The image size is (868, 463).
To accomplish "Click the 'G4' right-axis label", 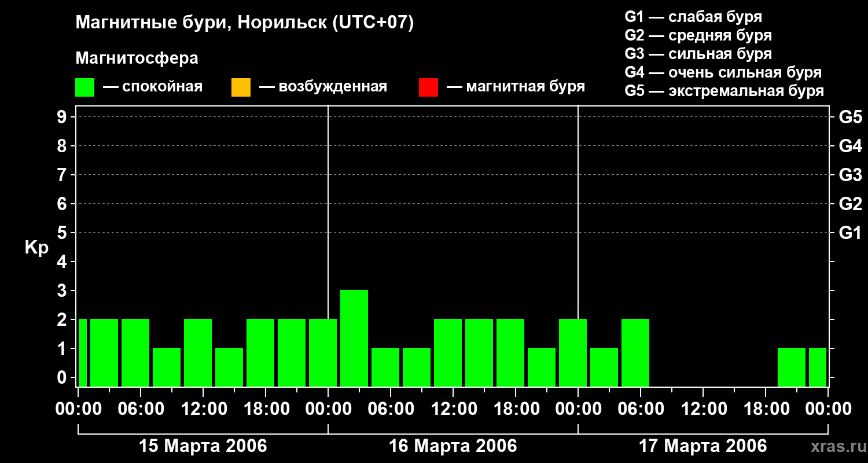I will (x=851, y=146).
